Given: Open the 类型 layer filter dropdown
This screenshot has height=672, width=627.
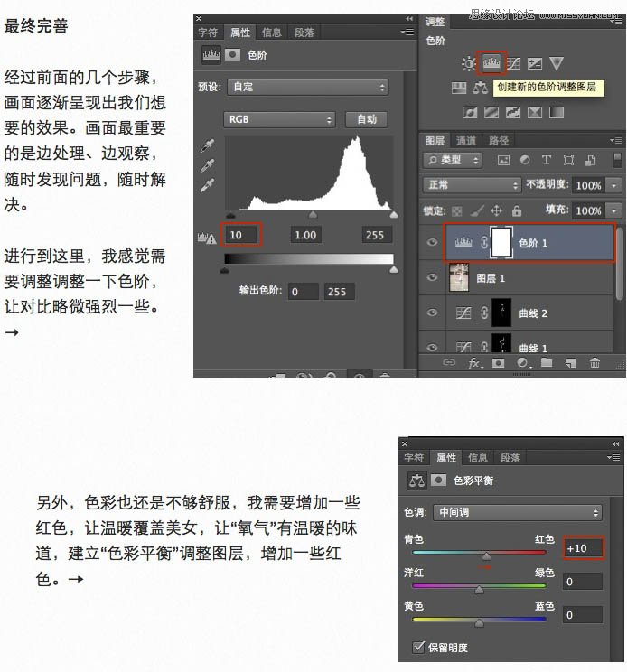Looking at the screenshot, I should pyautogui.click(x=453, y=160).
